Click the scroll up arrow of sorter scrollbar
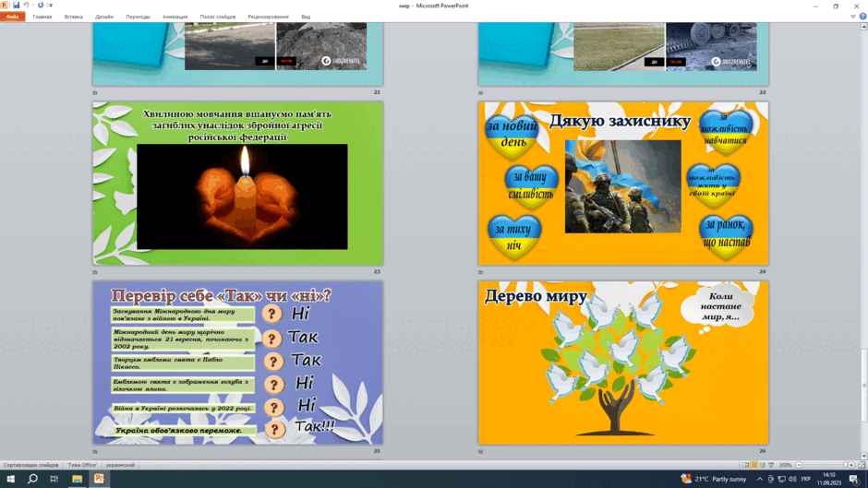The image size is (868, 488). coord(863,26)
